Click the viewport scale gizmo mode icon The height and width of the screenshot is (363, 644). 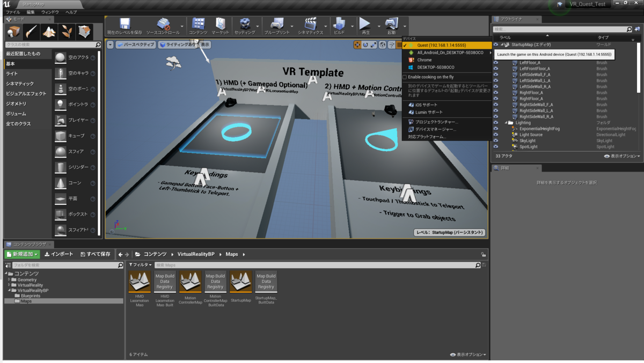click(x=373, y=45)
